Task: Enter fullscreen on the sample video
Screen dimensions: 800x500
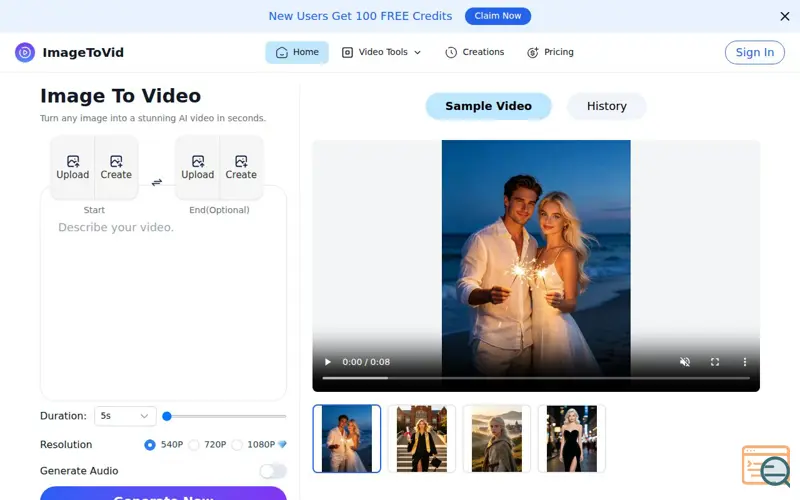Action: point(715,362)
